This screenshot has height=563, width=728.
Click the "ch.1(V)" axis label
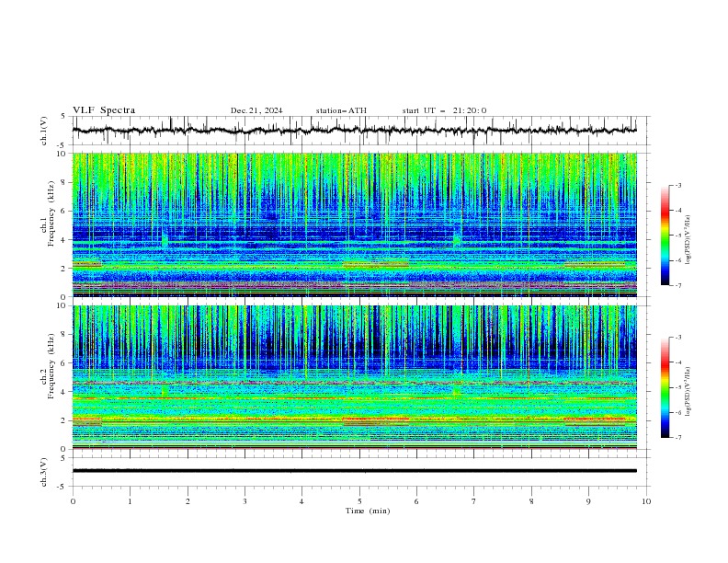click(44, 131)
